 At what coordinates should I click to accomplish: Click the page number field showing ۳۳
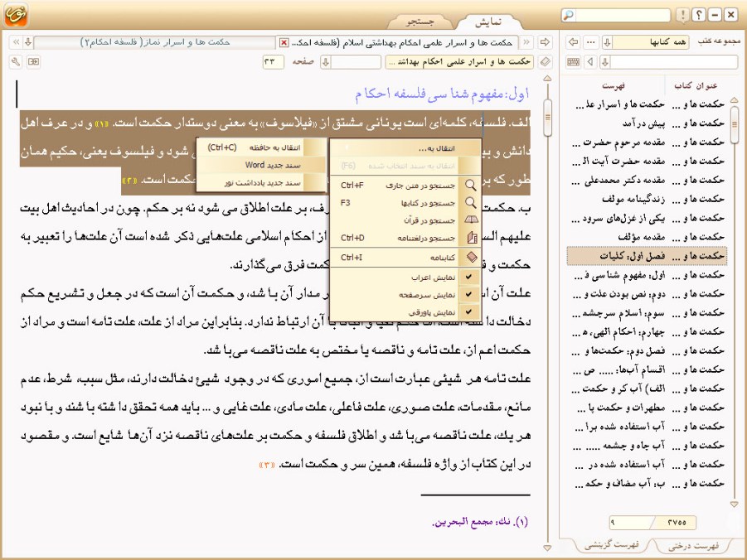tap(273, 62)
